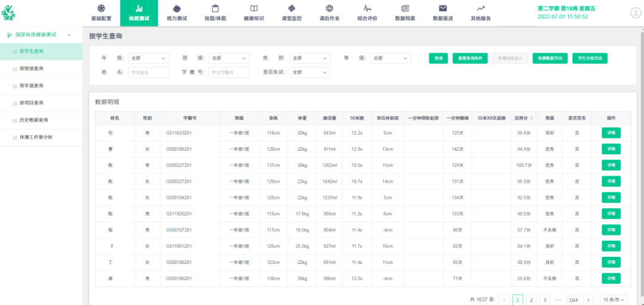This screenshot has height=305, width=644.
Task: Open the 基础配置 module in top navigation
Action: (x=101, y=13)
